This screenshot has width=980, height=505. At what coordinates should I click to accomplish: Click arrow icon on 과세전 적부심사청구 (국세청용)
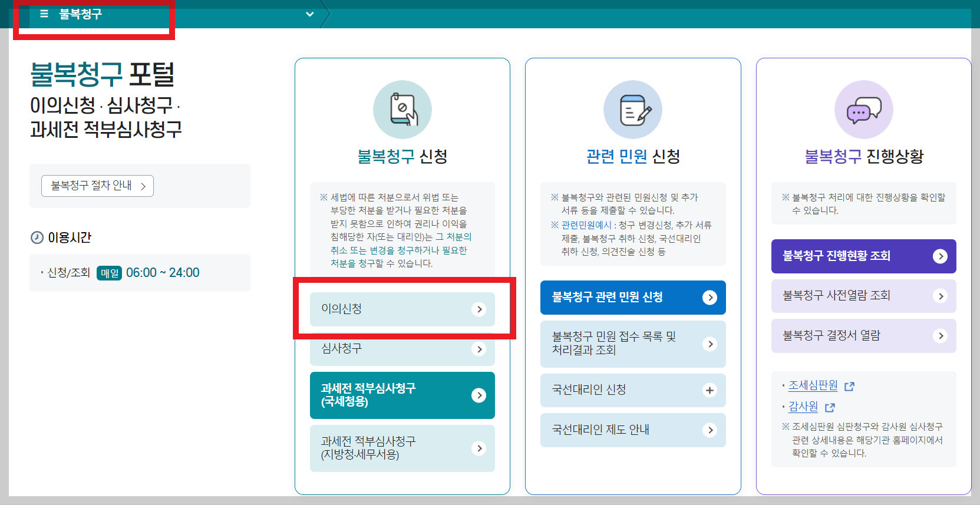click(x=479, y=395)
